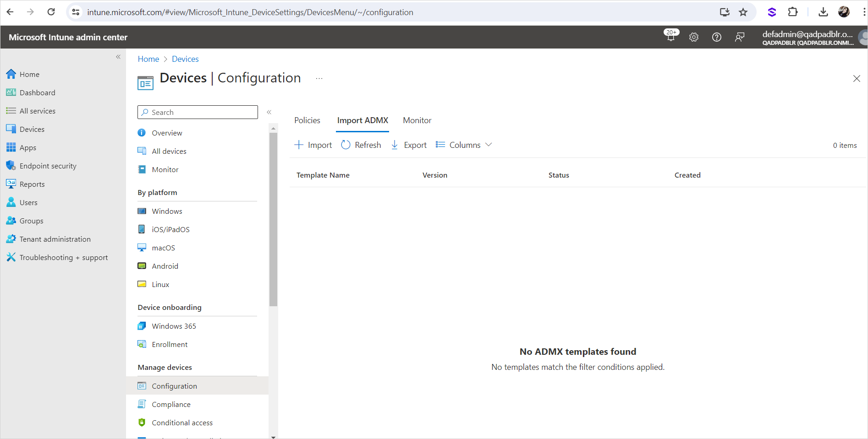Sort by Status column header

559,175
